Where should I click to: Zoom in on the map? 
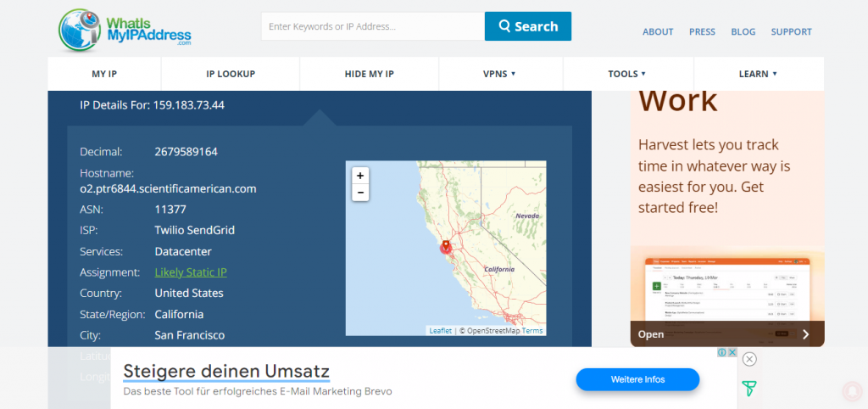click(x=360, y=176)
